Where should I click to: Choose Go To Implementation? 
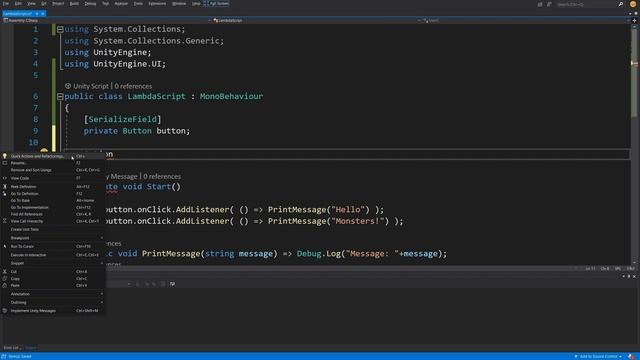(x=54, y=207)
